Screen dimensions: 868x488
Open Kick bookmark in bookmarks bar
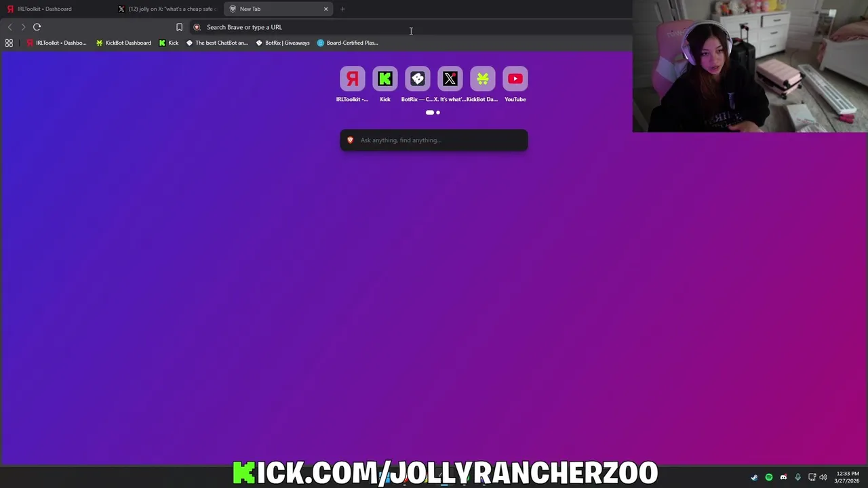point(169,43)
